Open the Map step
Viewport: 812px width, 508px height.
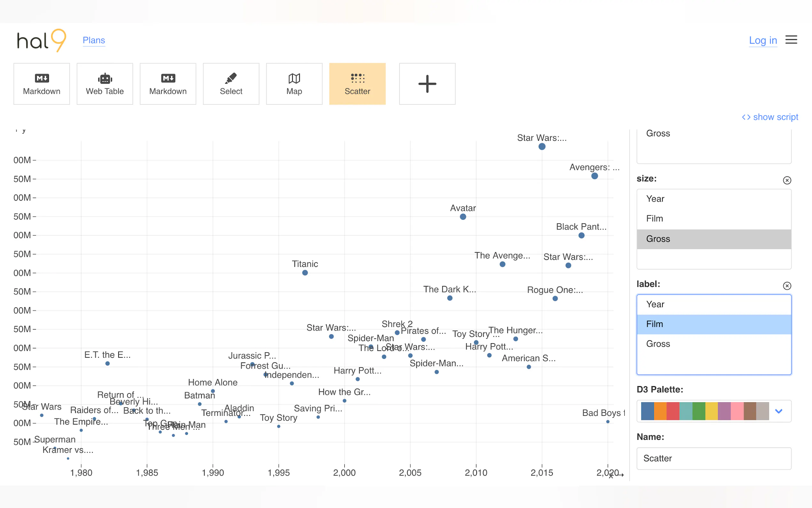pyautogui.click(x=294, y=84)
